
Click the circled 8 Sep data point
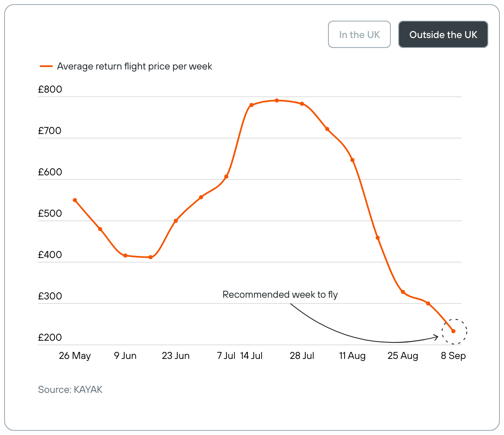pos(454,331)
